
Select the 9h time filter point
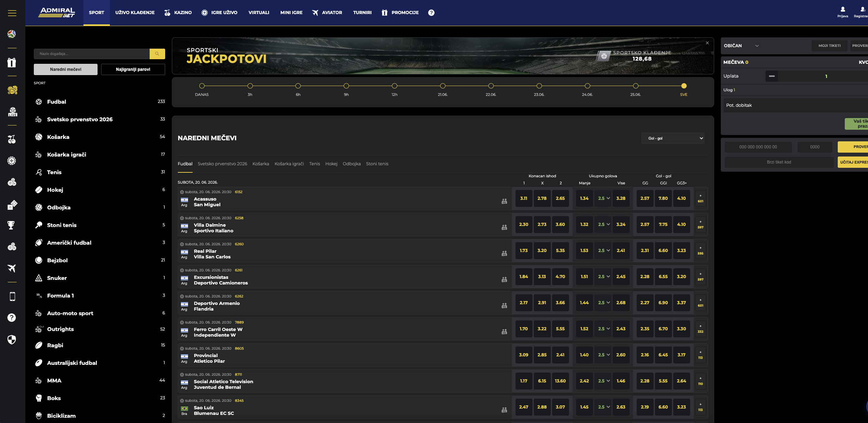coord(346,86)
